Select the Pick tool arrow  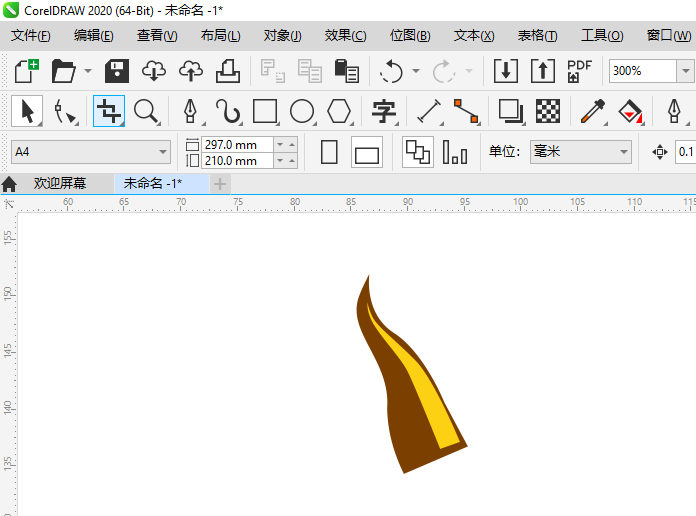(x=27, y=111)
